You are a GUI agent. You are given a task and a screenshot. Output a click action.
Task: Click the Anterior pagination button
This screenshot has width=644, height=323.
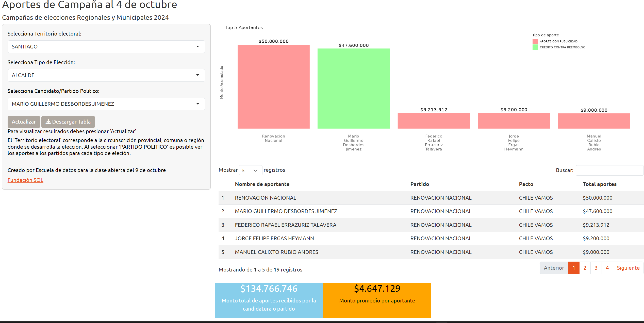click(x=554, y=268)
